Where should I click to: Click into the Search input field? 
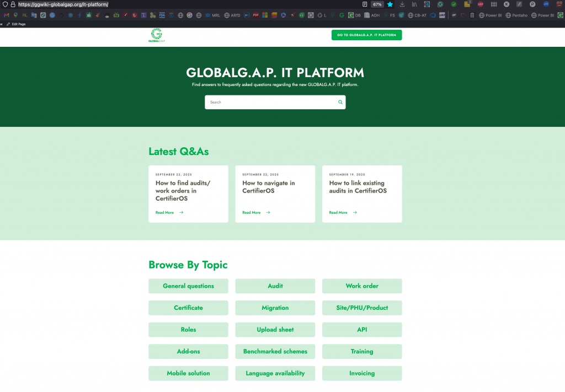pos(270,102)
